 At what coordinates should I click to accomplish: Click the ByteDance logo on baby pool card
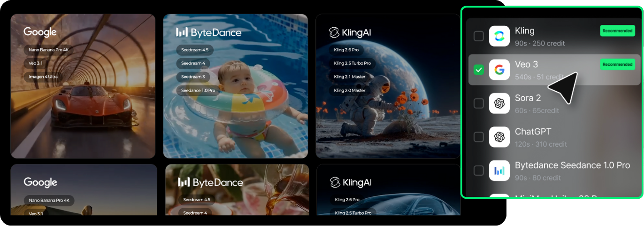(208, 32)
